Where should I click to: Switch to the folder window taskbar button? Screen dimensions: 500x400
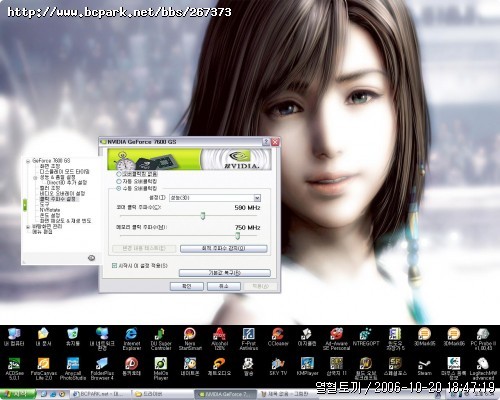(x=162, y=394)
